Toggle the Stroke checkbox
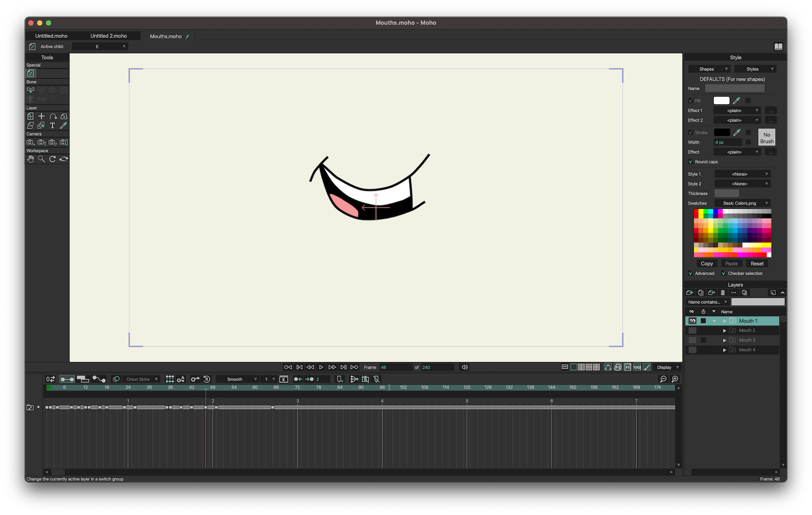Image resolution: width=812 pixels, height=515 pixels. click(691, 133)
